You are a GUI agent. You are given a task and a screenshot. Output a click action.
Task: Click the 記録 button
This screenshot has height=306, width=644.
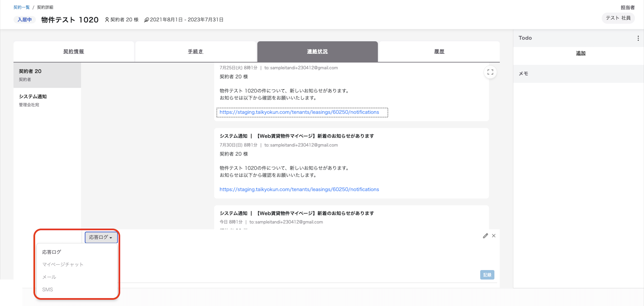pos(487,274)
